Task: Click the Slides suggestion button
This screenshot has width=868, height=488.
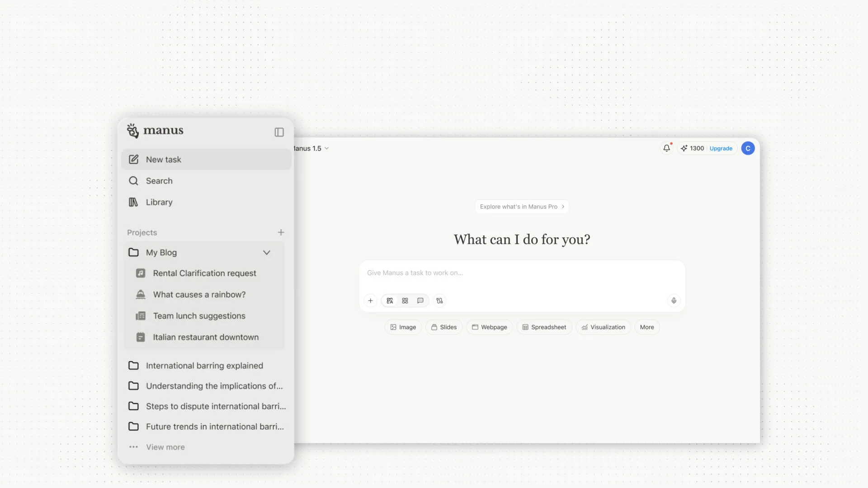Action: [443, 327]
